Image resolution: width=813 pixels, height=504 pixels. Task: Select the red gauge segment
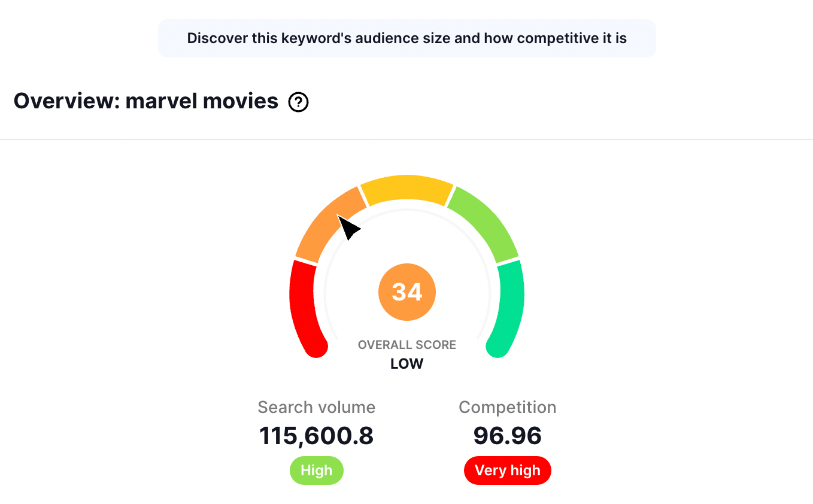tap(304, 308)
